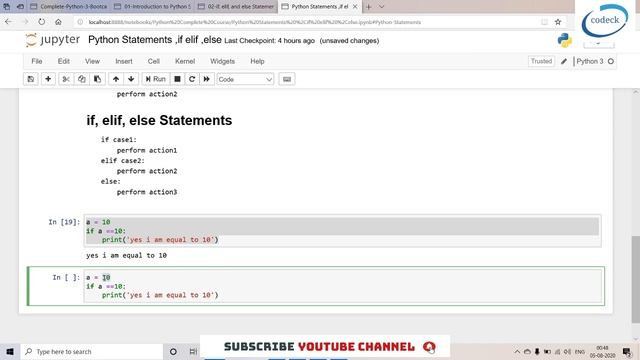Open a new browser tab with plus
640x360 pixels.
point(369,7)
